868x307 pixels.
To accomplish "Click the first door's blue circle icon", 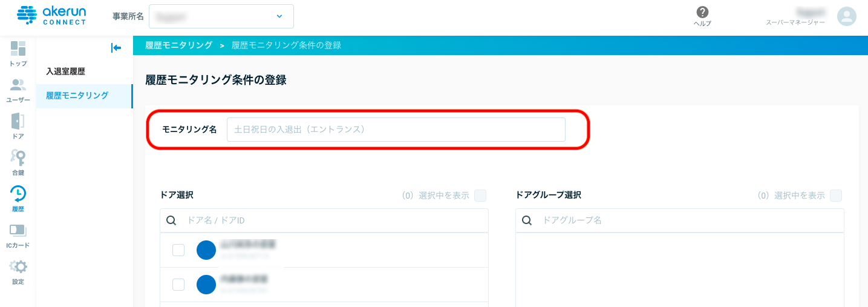I will click(x=206, y=250).
